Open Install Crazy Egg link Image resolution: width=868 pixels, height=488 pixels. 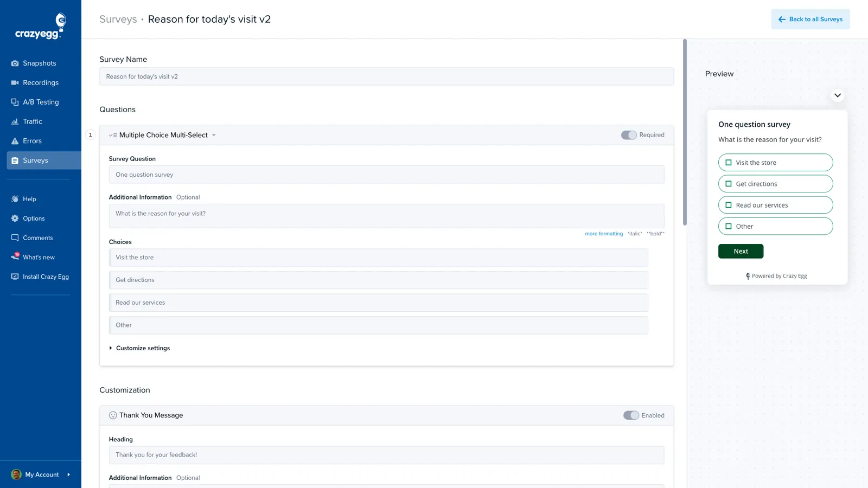click(x=46, y=277)
